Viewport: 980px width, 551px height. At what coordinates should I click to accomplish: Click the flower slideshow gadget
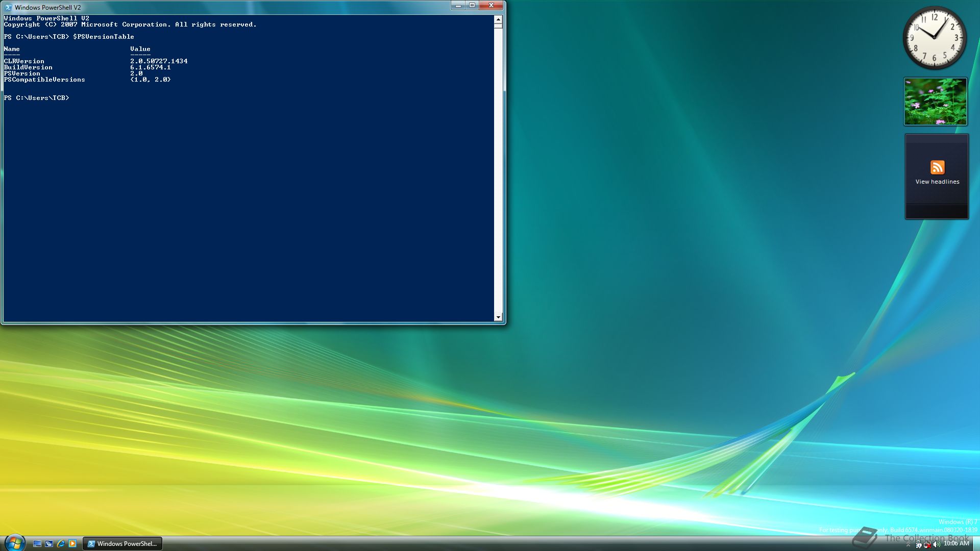tap(936, 102)
